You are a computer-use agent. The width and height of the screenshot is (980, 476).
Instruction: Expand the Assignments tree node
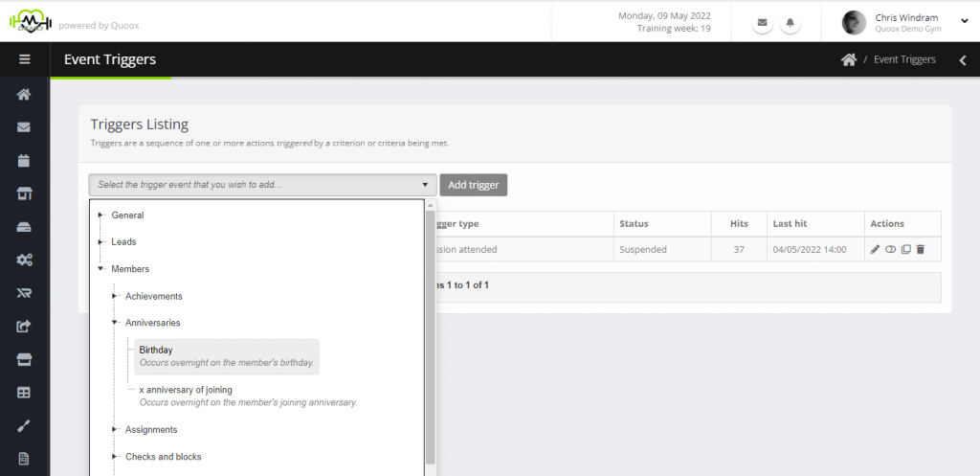point(115,430)
